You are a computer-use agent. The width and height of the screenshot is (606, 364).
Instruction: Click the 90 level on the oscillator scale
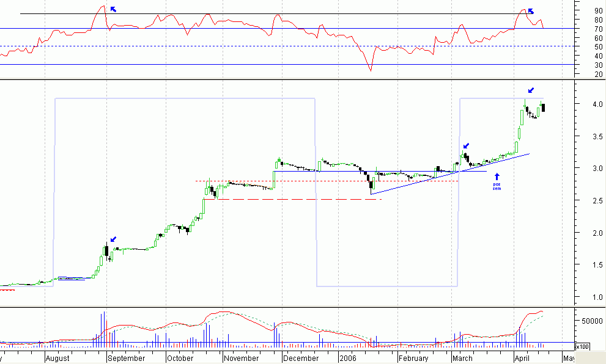[x=599, y=11]
